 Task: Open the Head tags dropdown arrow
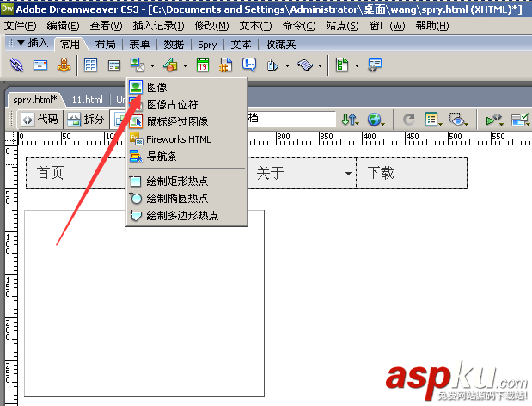click(x=287, y=65)
